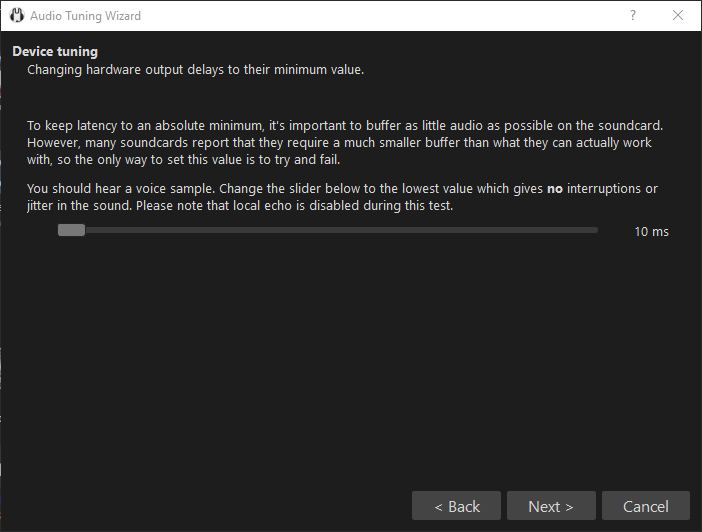Viewport: 702px width, 532px height.
Task: Cancel the Audio Tuning Wizard
Action: point(645,506)
